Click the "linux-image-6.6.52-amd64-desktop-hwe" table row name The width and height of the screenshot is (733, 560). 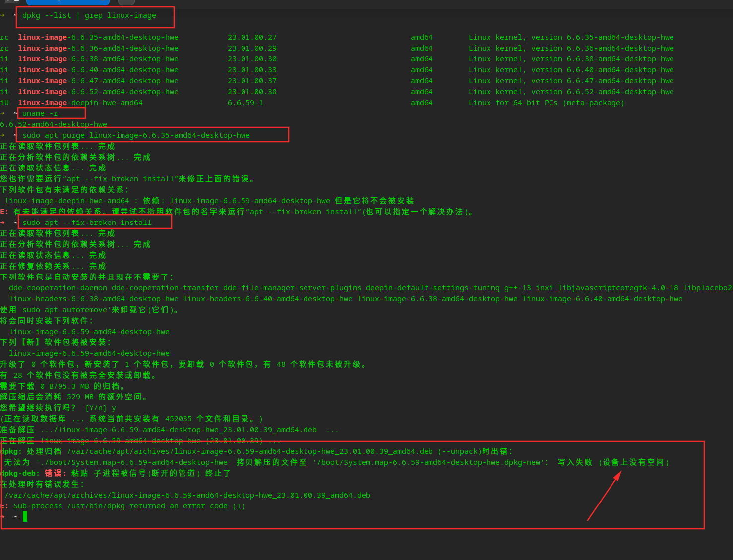[x=98, y=92]
